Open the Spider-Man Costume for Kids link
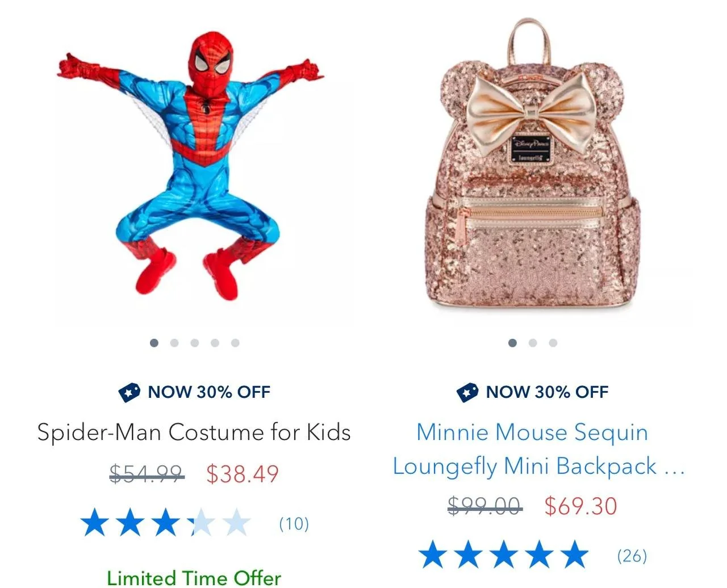The height and width of the screenshot is (588, 727). pyautogui.click(x=194, y=432)
